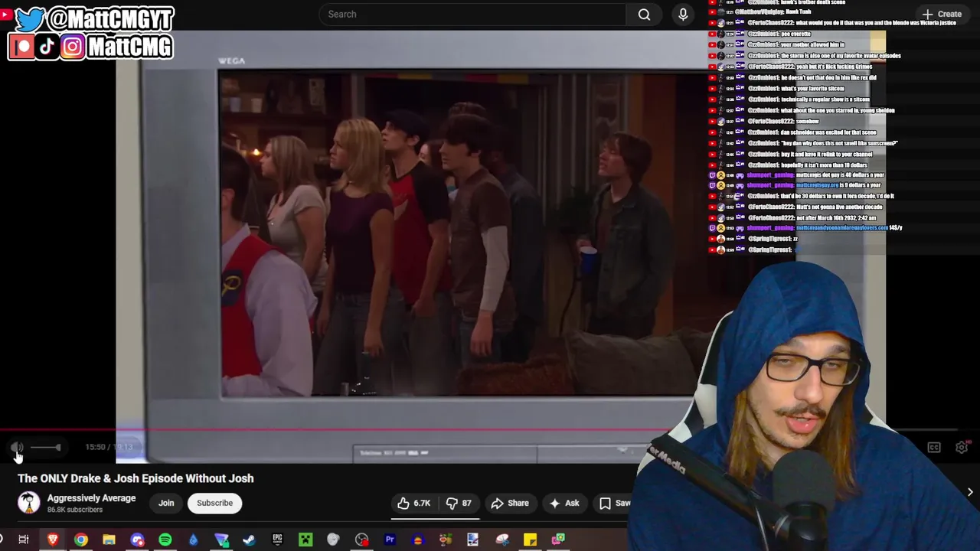Viewport: 980px width, 551px height.
Task: Launch Brave browser from the taskbar
Action: [x=53, y=540]
